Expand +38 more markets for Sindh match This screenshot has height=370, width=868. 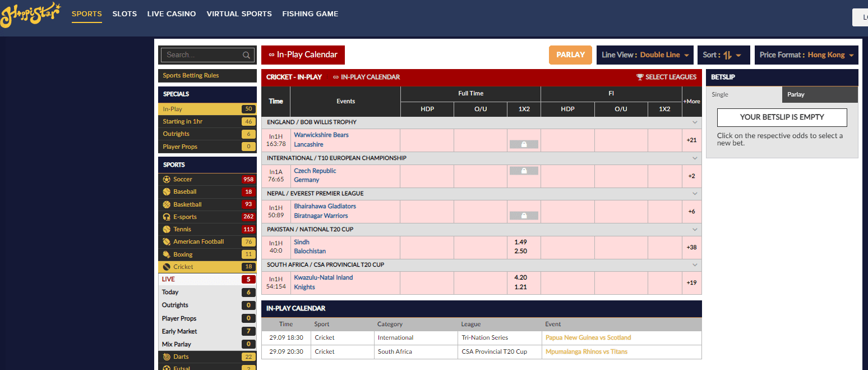692,247
